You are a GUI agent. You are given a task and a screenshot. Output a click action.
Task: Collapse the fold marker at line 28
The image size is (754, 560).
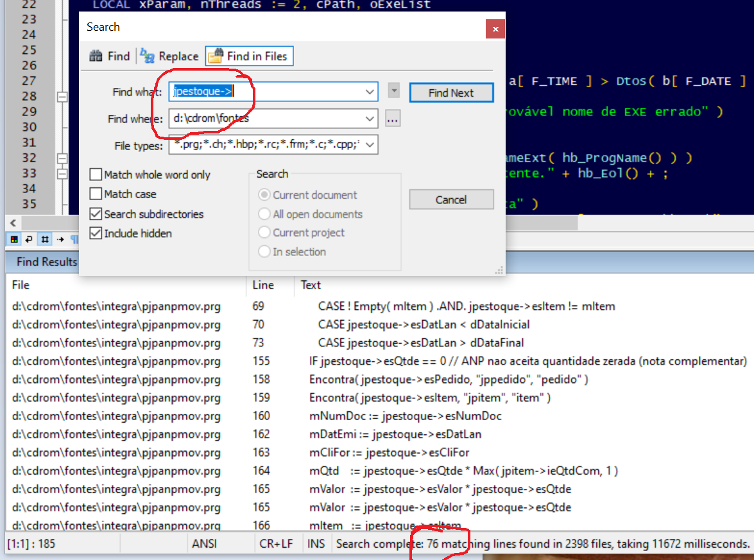click(62, 97)
